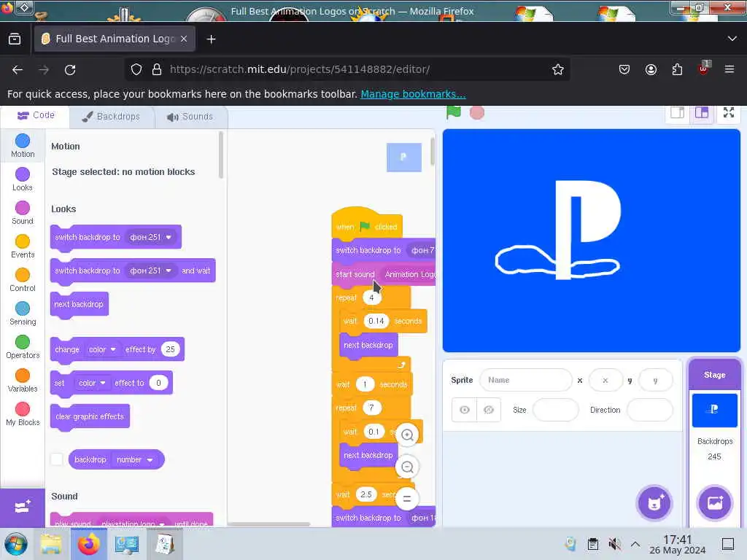Click the Firefox bookmark star icon
The height and width of the screenshot is (560, 747).
tap(558, 69)
